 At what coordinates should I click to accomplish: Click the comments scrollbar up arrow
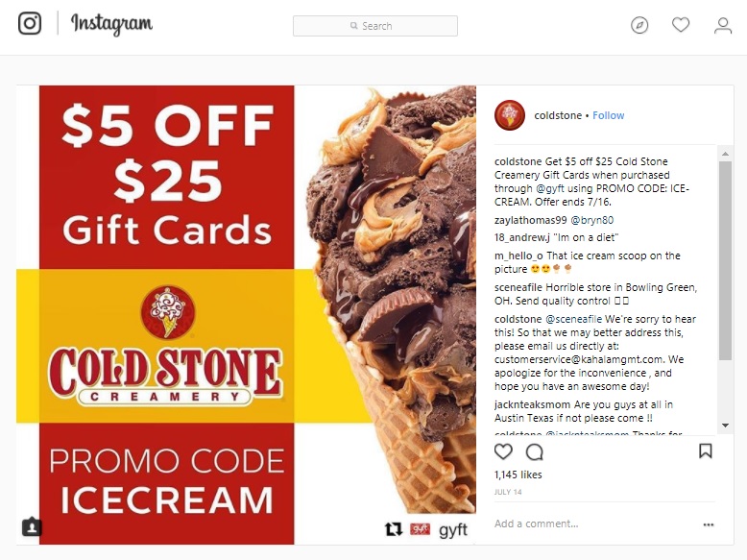point(725,154)
